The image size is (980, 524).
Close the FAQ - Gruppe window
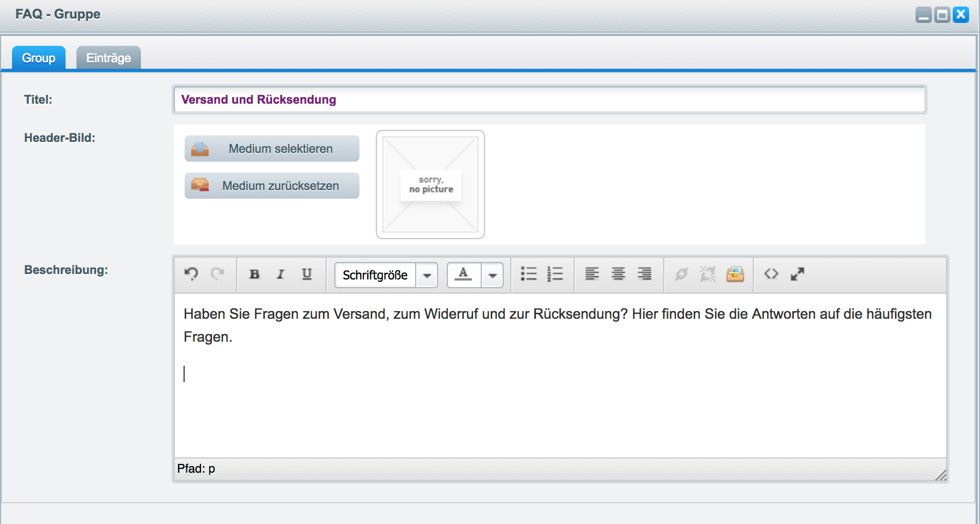pos(961,15)
